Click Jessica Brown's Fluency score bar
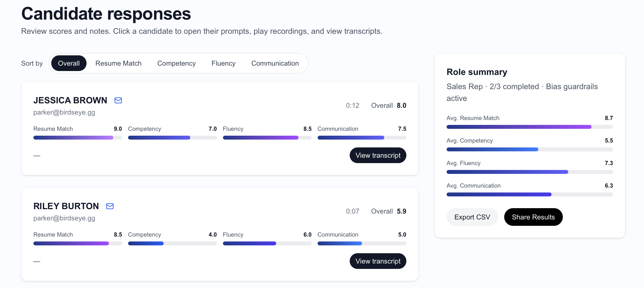The width and height of the screenshot is (644, 288). point(267,138)
